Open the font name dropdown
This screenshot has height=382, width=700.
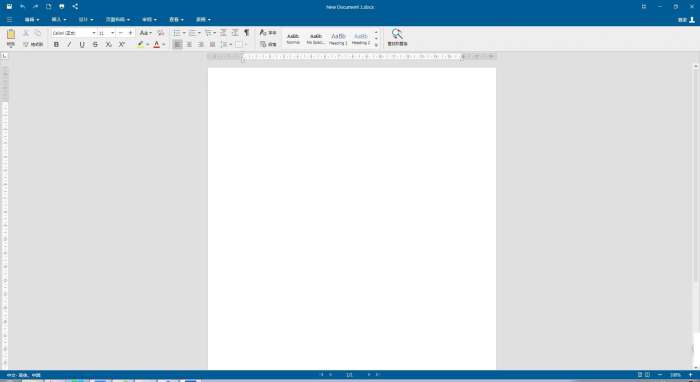tap(94, 33)
